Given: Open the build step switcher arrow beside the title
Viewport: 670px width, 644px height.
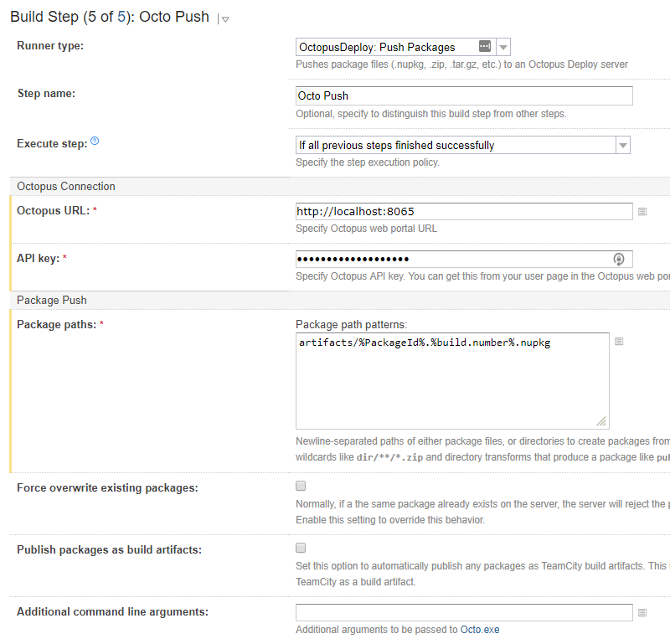Looking at the screenshot, I should 224,19.
